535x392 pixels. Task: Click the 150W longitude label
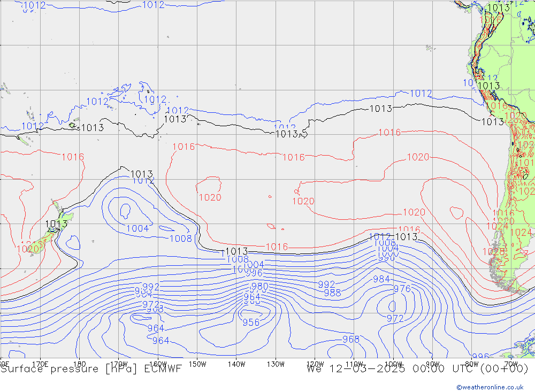(x=197, y=364)
